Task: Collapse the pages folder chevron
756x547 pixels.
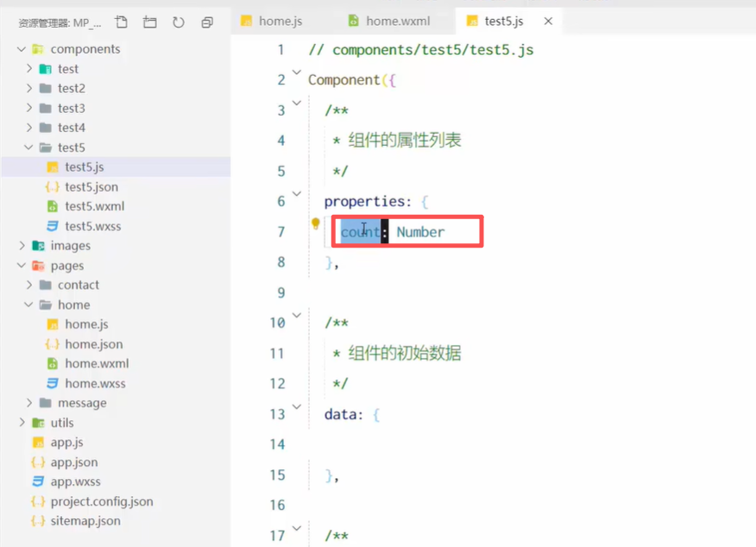Action: (x=22, y=265)
